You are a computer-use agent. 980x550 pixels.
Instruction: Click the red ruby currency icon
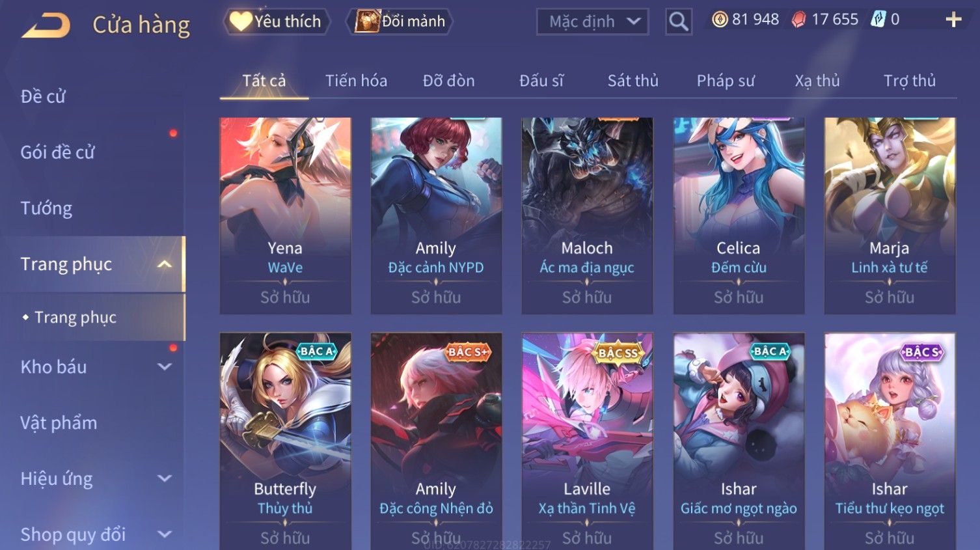coord(798,20)
